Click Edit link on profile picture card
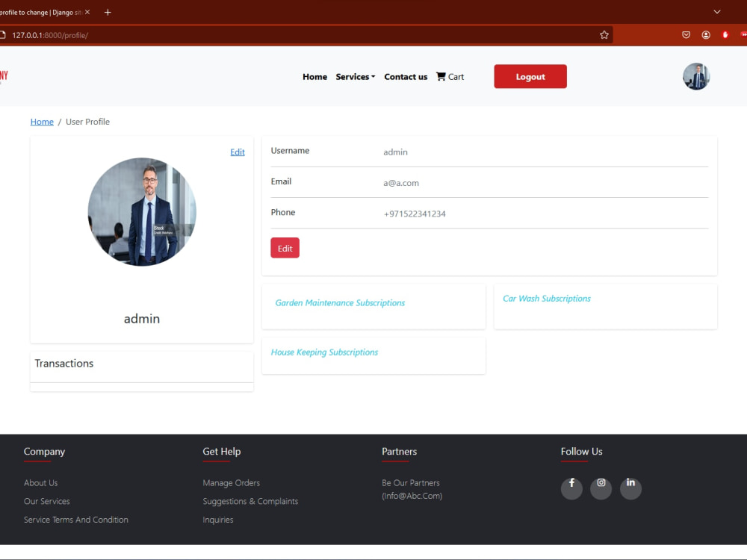747x560 pixels. pyautogui.click(x=238, y=152)
